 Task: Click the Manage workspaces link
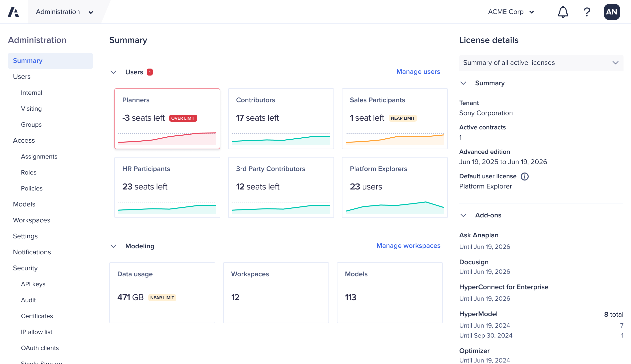pos(408,246)
